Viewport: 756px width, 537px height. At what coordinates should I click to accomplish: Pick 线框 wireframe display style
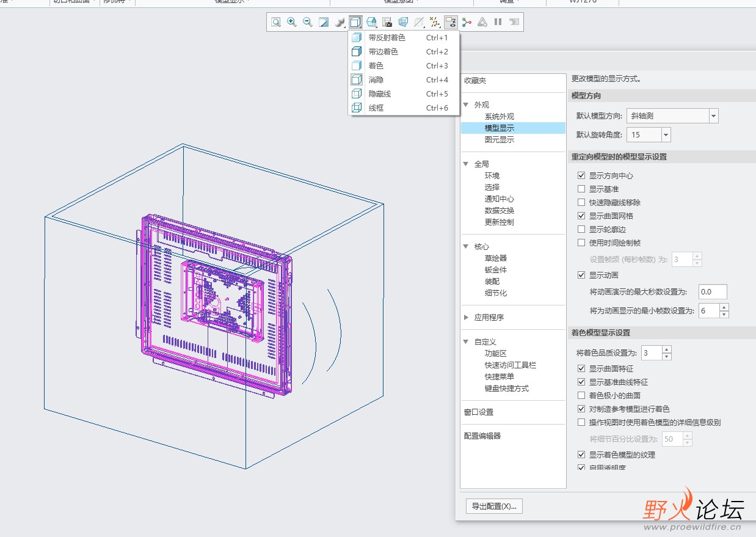coord(404,108)
